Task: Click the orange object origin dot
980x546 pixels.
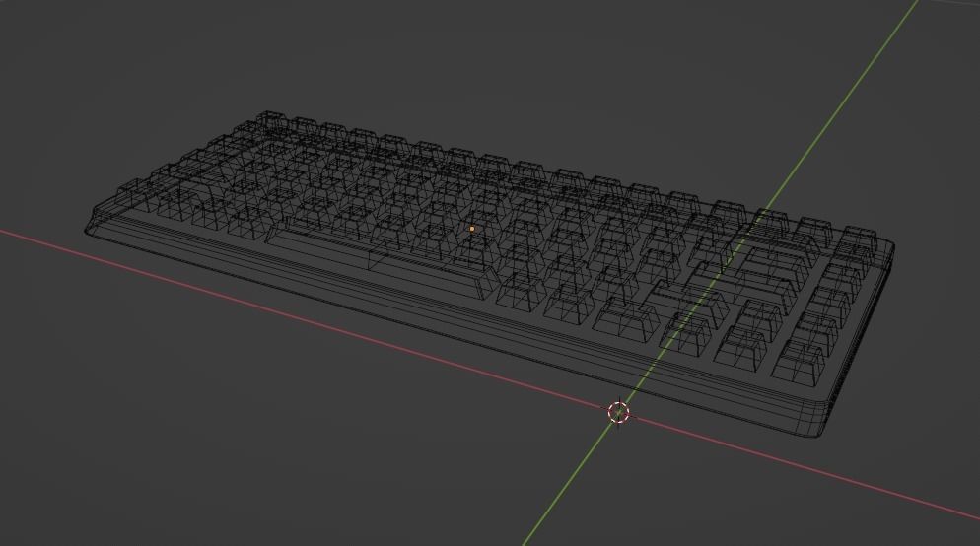Action: 472,229
